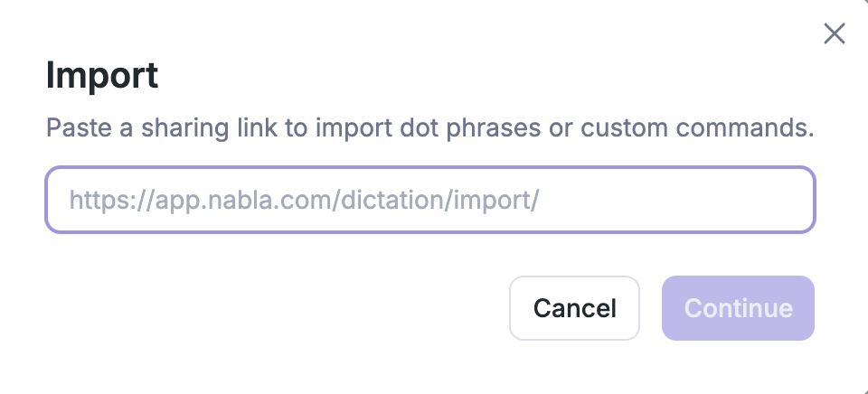Select the Cancel button beside Continue

(574, 308)
